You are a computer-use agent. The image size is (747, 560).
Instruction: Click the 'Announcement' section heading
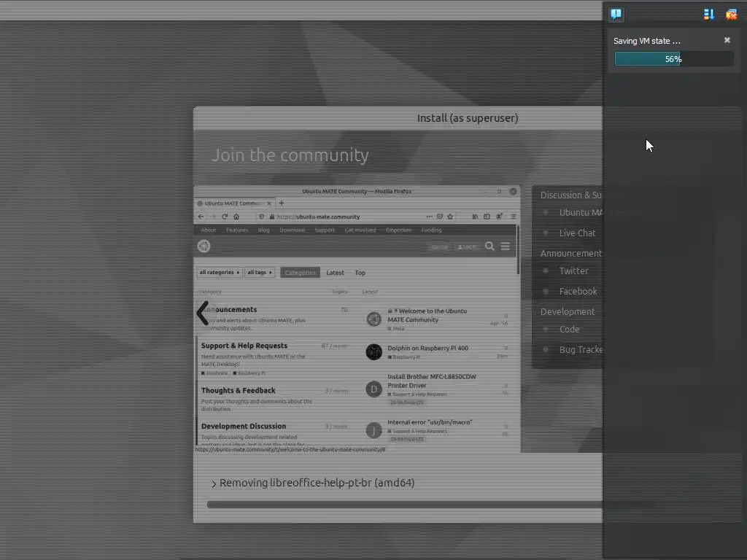coord(571,253)
